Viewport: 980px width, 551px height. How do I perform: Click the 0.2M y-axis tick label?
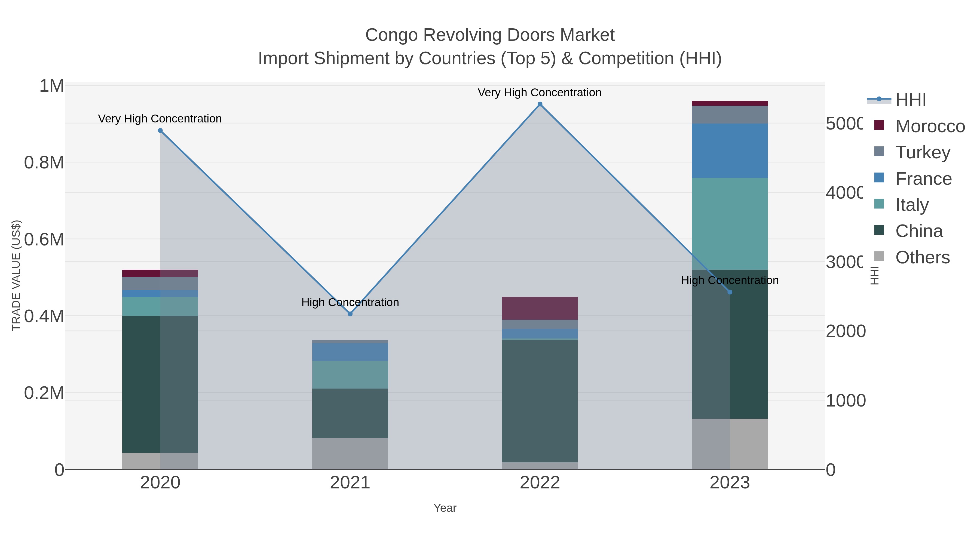click(44, 393)
